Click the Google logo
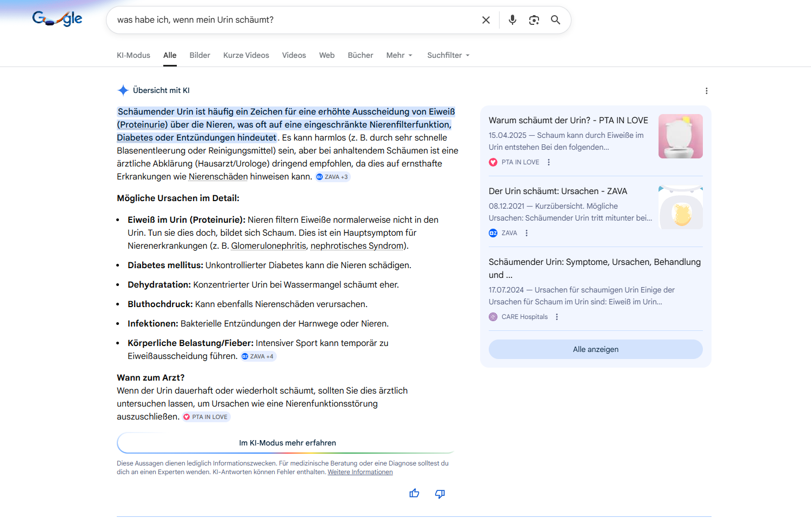 point(57,19)
